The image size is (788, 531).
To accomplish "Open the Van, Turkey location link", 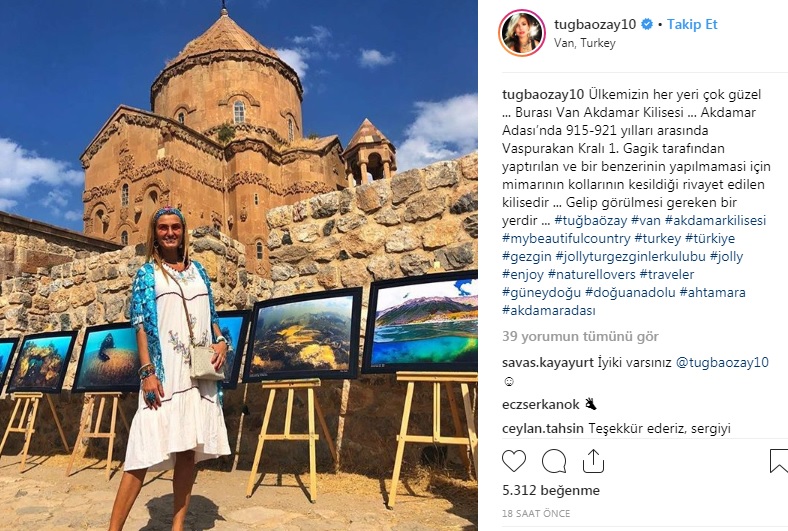I will pos(584,43).
